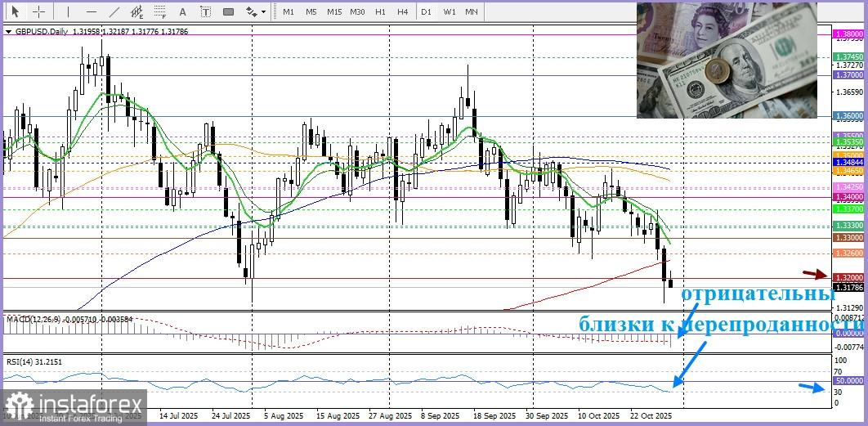The image size is (868, 426).
Task: Click the 1.34250 price level label
Action: (848, 188)
